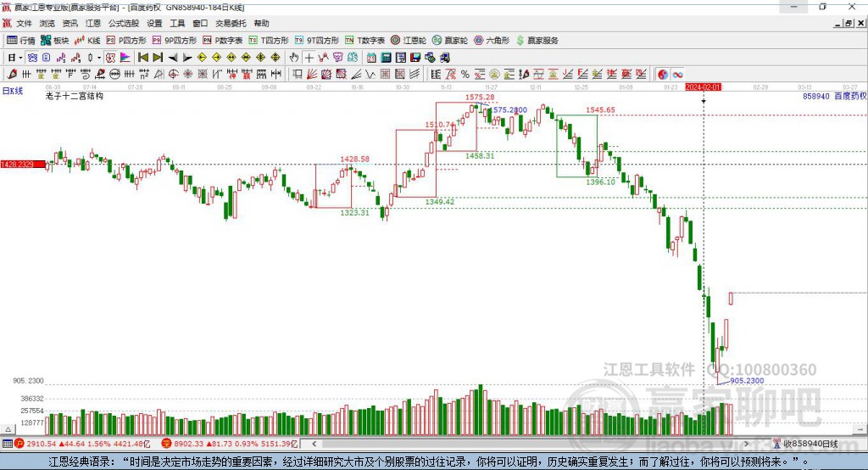Open the 赢家轮 wheel tool

click(x=450, y=41)
